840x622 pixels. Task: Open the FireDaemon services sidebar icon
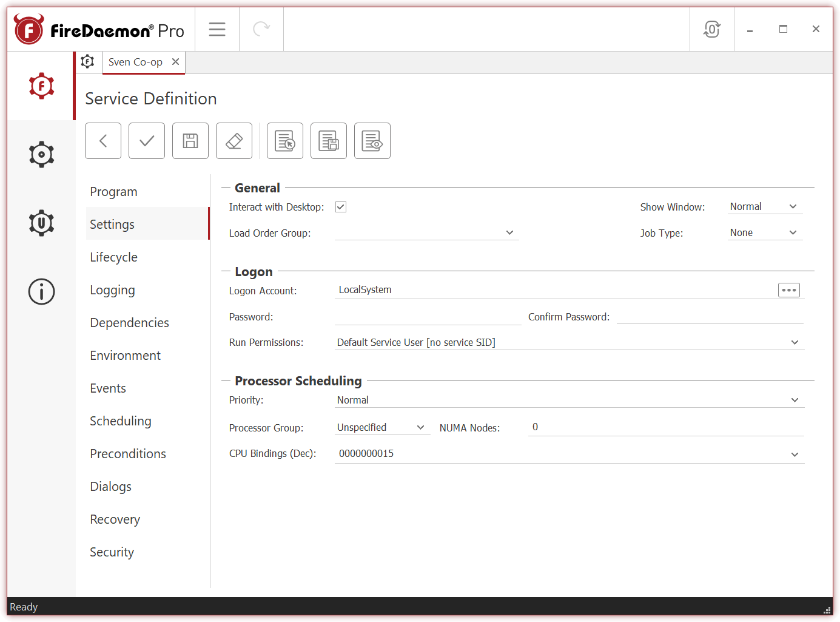(41, 86)
